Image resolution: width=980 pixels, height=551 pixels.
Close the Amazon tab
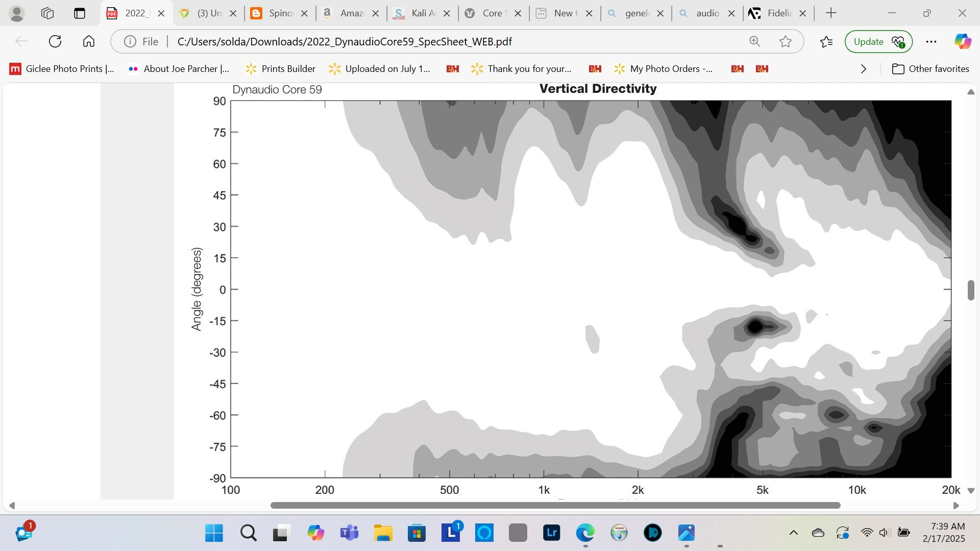click(376, 13)
